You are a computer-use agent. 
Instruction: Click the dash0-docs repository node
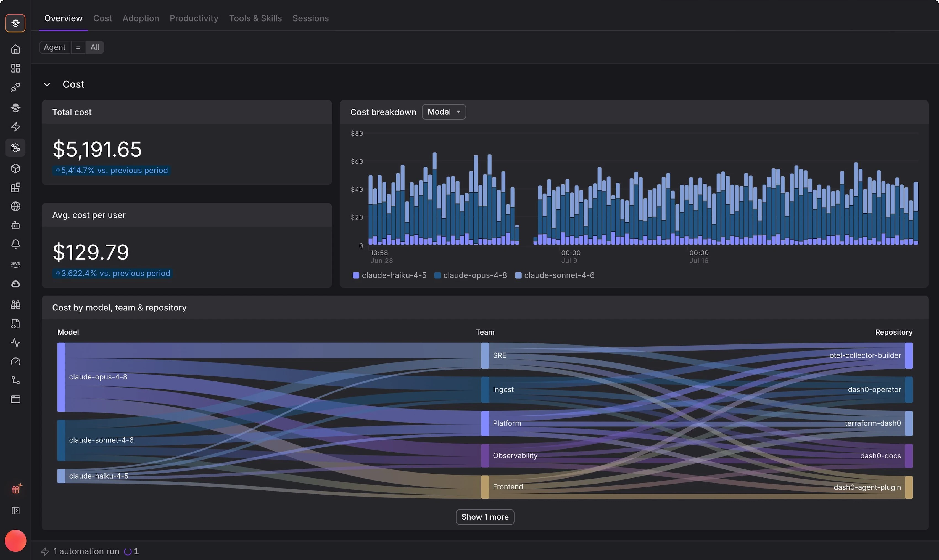point(909,456)
